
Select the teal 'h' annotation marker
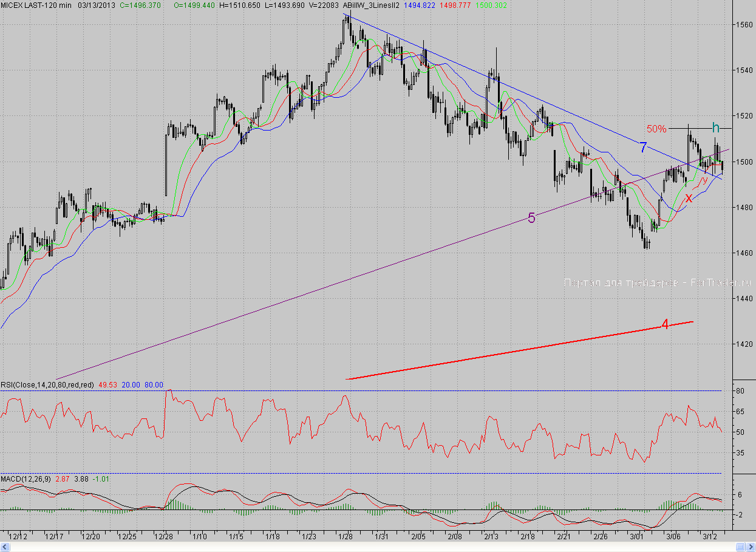[716, 128]
